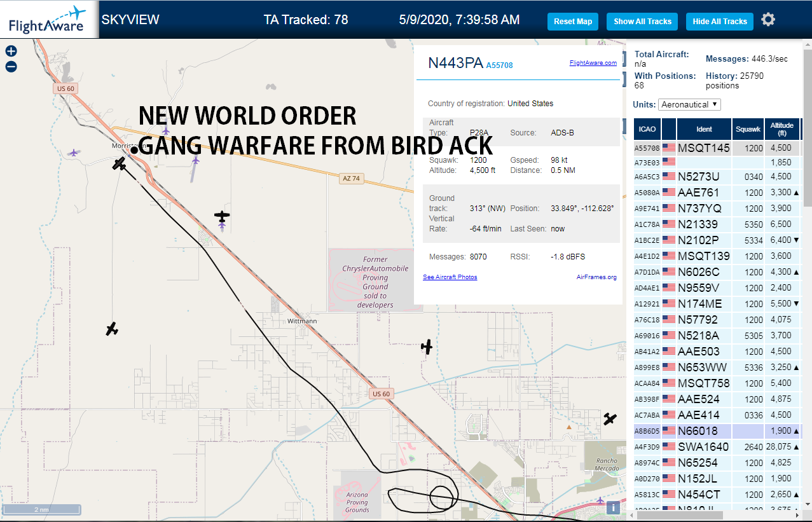The width and height of the screenshot is (812, 522).
Task: Sort table by Ident column header
Action: (x=704, y=129)
